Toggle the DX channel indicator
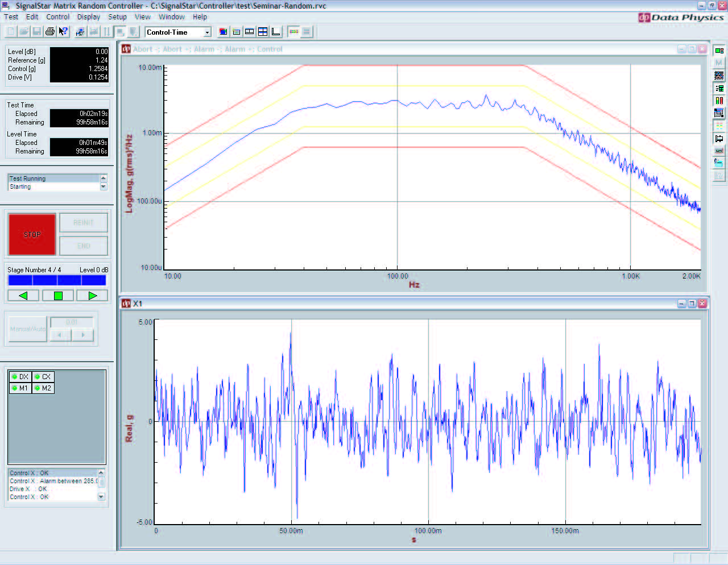728x565 pixels. pos(20,377)
